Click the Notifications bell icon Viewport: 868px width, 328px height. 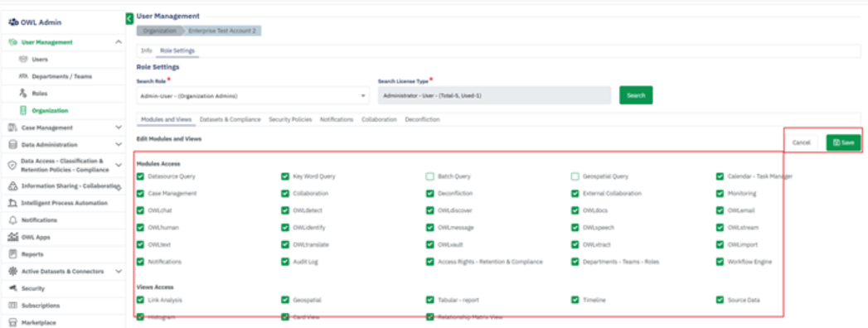click(13, 220)
